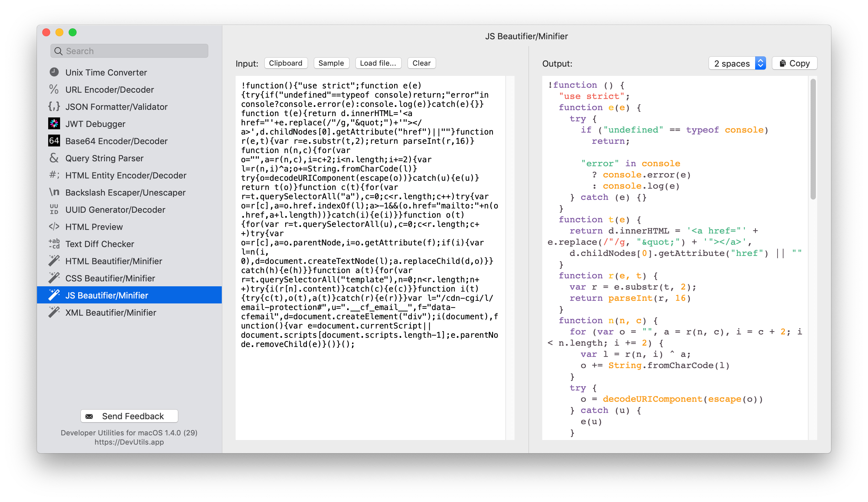
Task: Click the Sample input button
Action: [331, 63]
